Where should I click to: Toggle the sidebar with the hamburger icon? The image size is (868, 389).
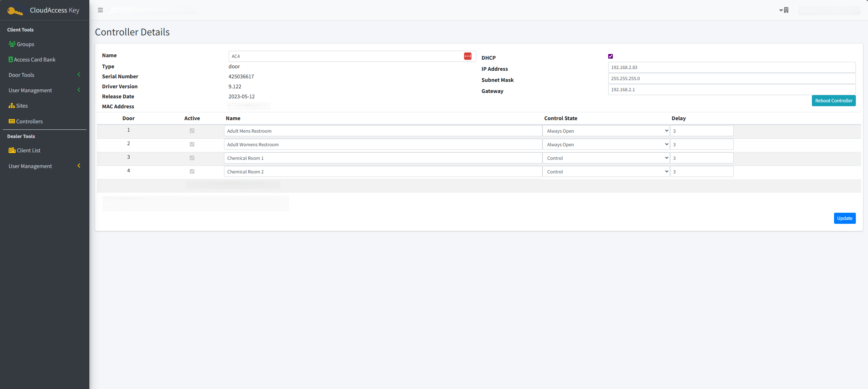click(x=100, y=10)
